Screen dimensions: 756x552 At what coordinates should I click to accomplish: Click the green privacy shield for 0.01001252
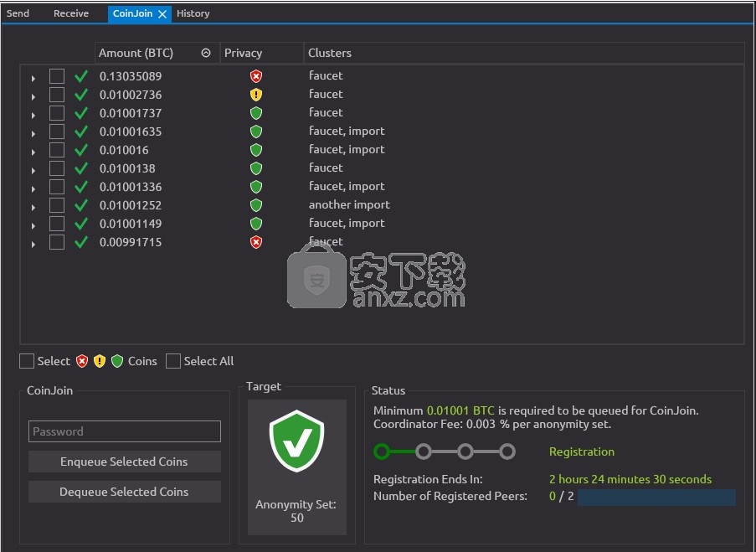256,205
